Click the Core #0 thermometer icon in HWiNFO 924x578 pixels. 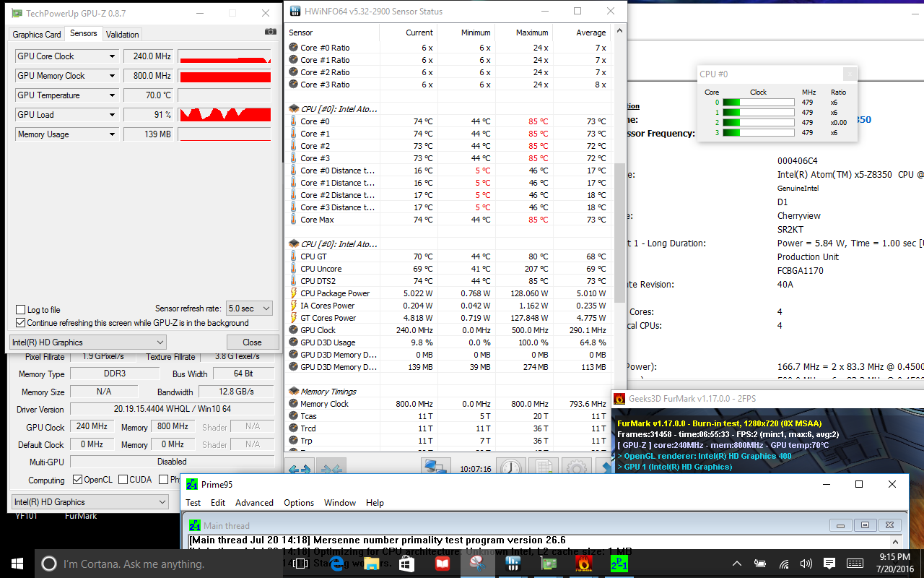(x=293, y=121)
